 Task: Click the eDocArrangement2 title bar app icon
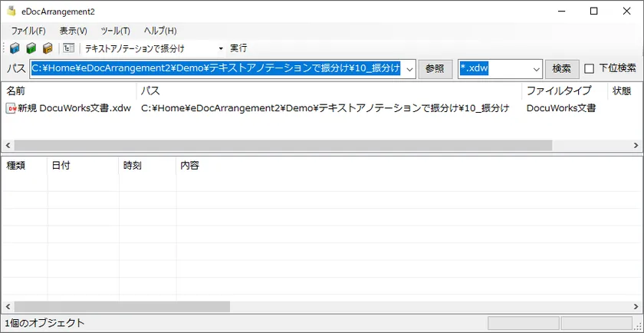click(11, 12)
